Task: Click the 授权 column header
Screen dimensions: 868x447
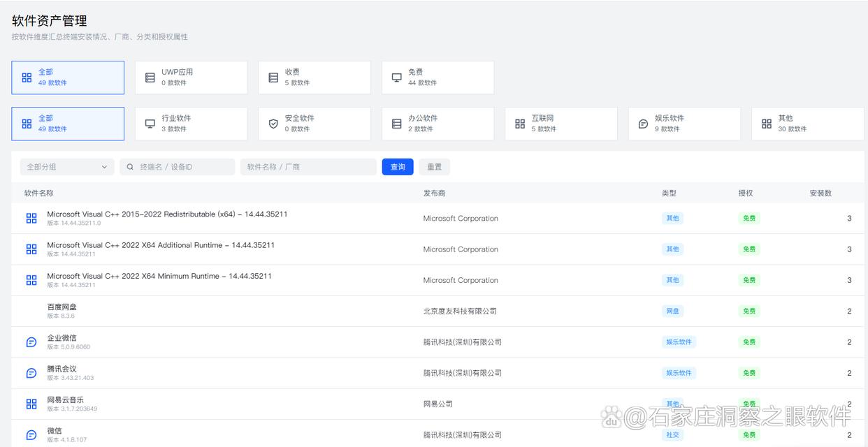Action: [x=746, y=193]
